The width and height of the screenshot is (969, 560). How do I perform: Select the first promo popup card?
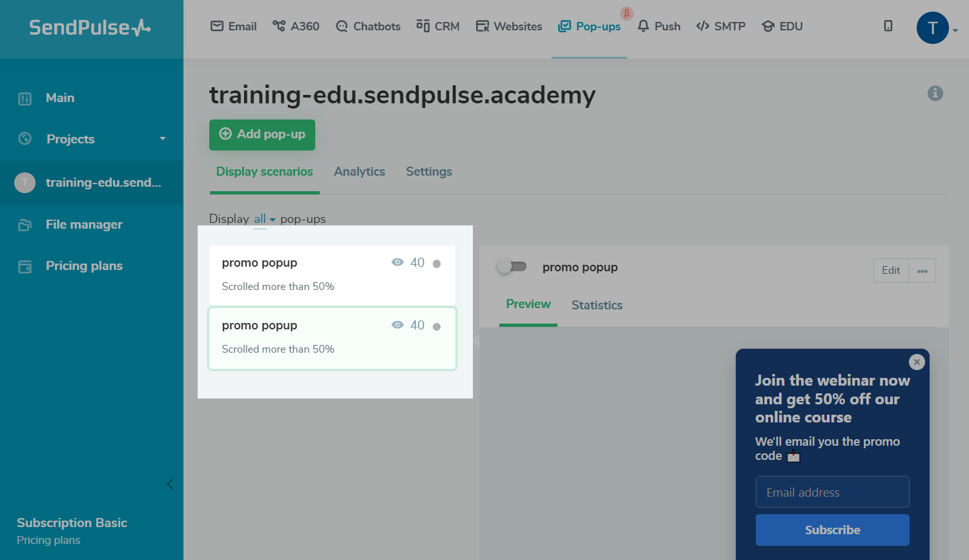(x=332, y=275)
